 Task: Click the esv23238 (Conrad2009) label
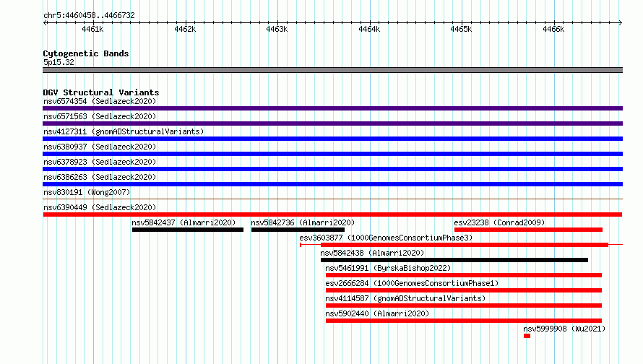tap(499, 222)
